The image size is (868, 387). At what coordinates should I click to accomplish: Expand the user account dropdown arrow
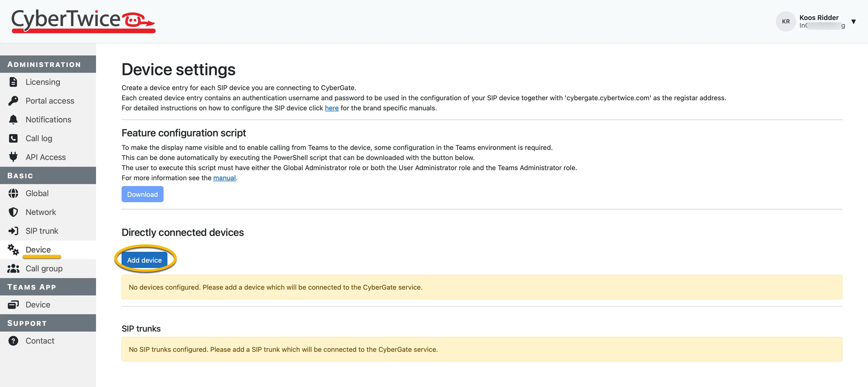point(854,21)
